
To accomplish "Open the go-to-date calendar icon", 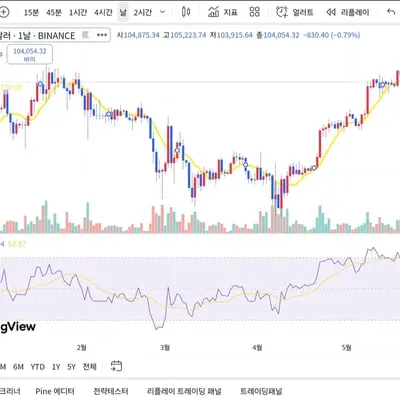I will coord(116,366).
